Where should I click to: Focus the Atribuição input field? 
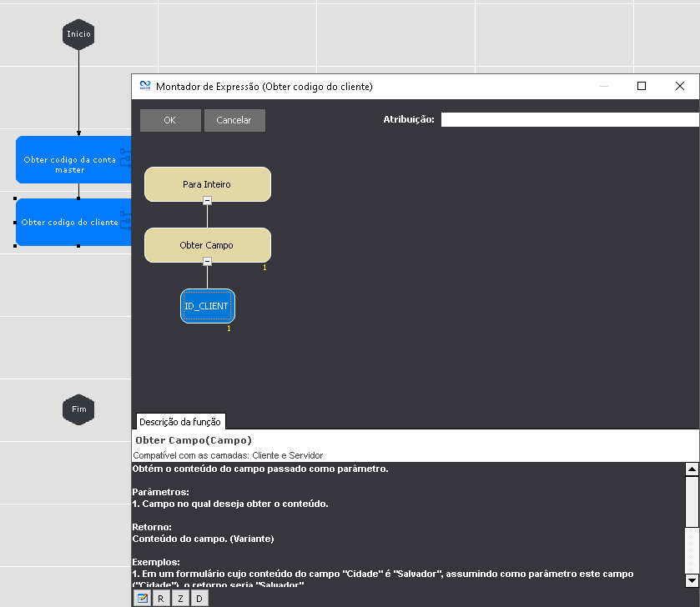[x=569, y=119]
